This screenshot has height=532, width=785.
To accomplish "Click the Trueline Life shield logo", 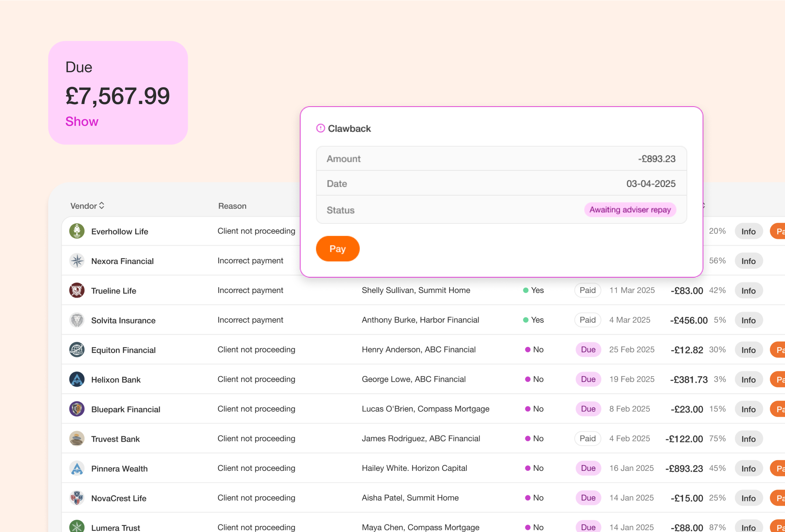I will [x=77, y=291].
